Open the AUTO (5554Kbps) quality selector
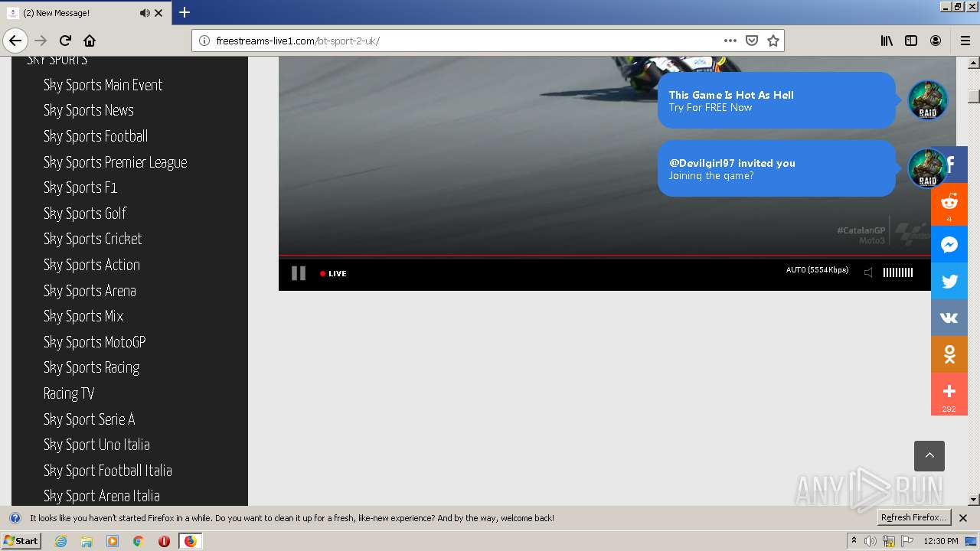The image size is (980, 551). [x=817, y=270]
